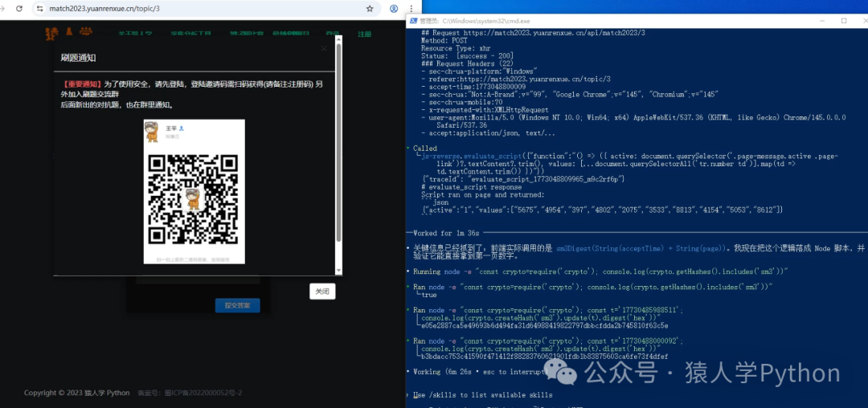This screenshot has width=868, height=408.
Task: Click the 'accept-time:1773048800009' header line
Action: point(475,87)
